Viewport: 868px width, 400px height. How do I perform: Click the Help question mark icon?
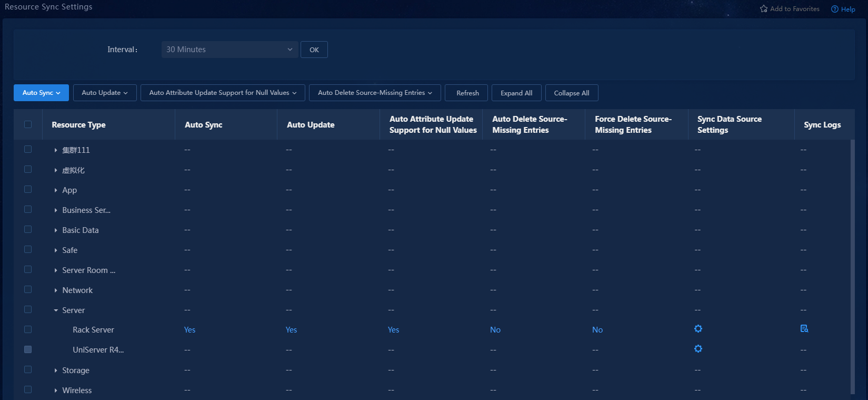pyautogui.click(x=835, y=9)
